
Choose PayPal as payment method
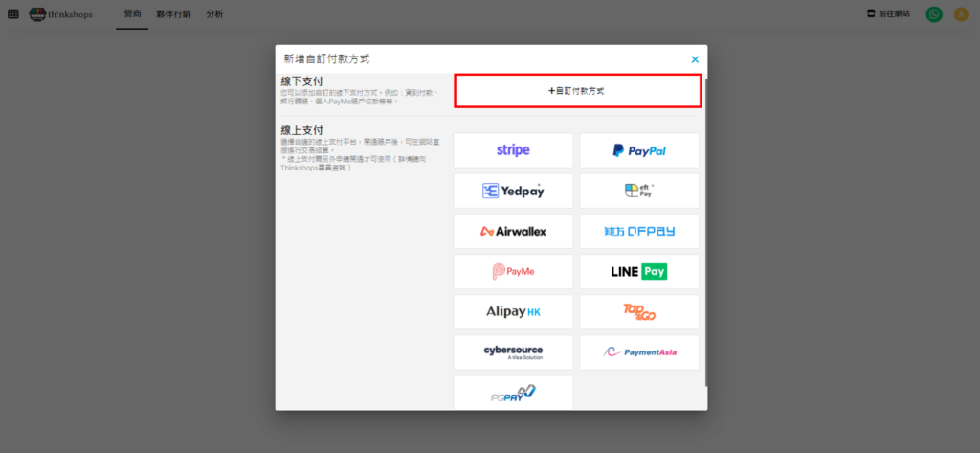(x=639, y=150)
